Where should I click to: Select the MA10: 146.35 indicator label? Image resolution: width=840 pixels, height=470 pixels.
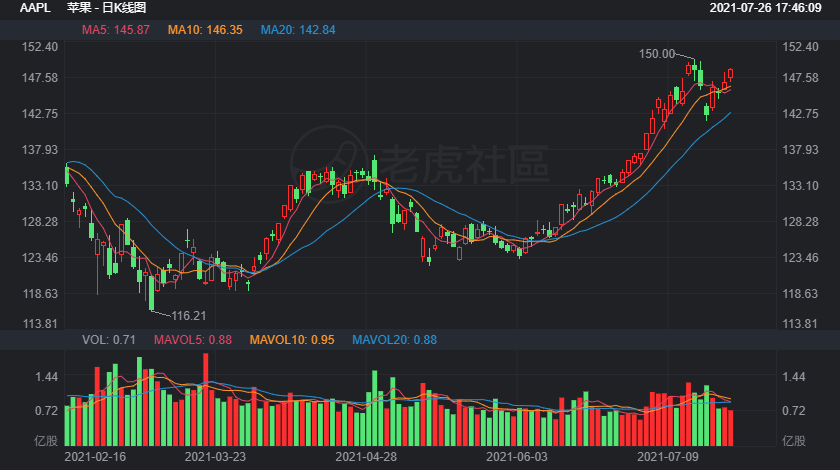(x=205, y=30)
